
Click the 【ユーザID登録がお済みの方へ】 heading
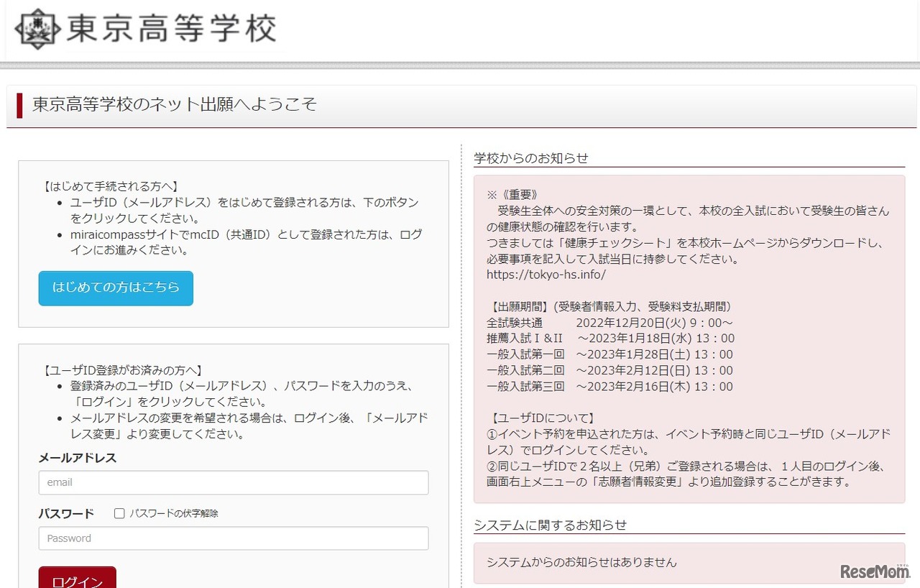123,370
